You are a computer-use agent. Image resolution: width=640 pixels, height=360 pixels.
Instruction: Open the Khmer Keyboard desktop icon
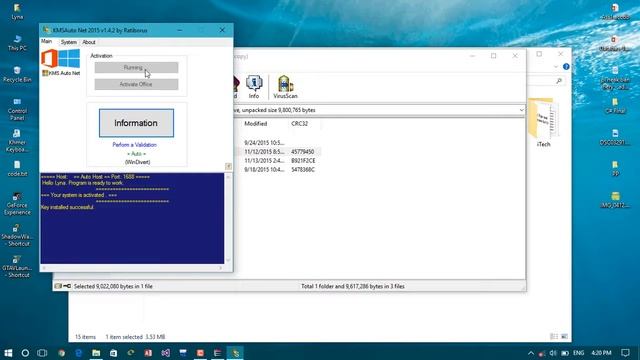tap(17, 141)
